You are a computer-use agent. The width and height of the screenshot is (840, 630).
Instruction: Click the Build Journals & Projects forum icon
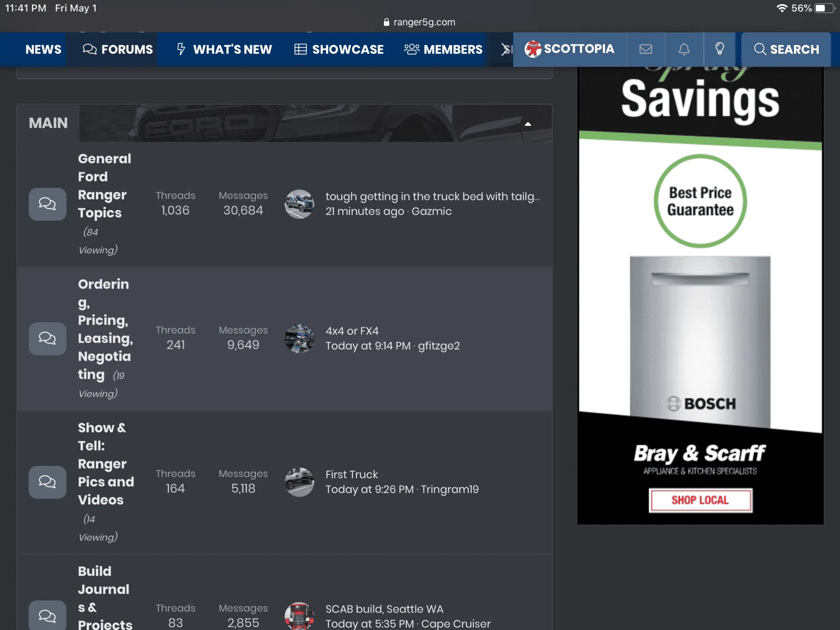point(48,615)
